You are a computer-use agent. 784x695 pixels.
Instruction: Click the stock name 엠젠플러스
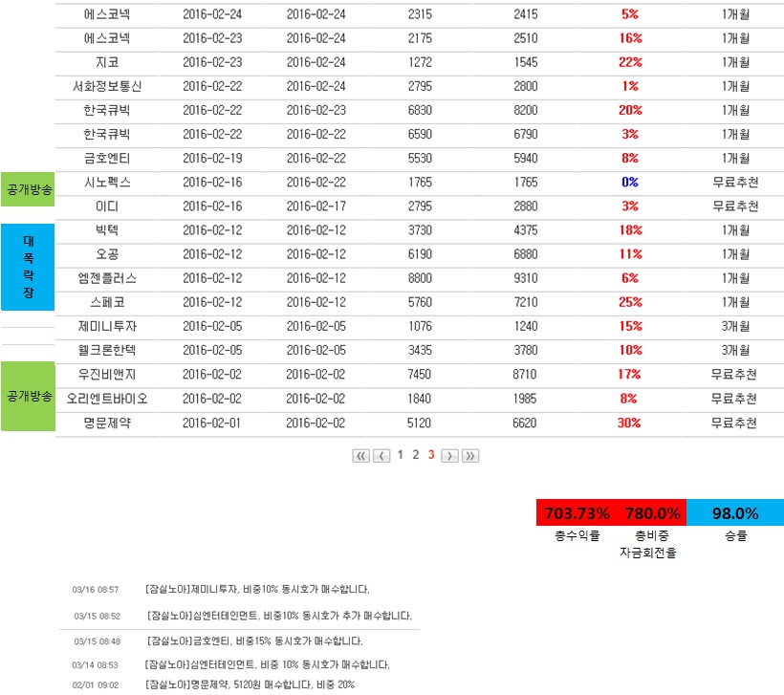107,278
